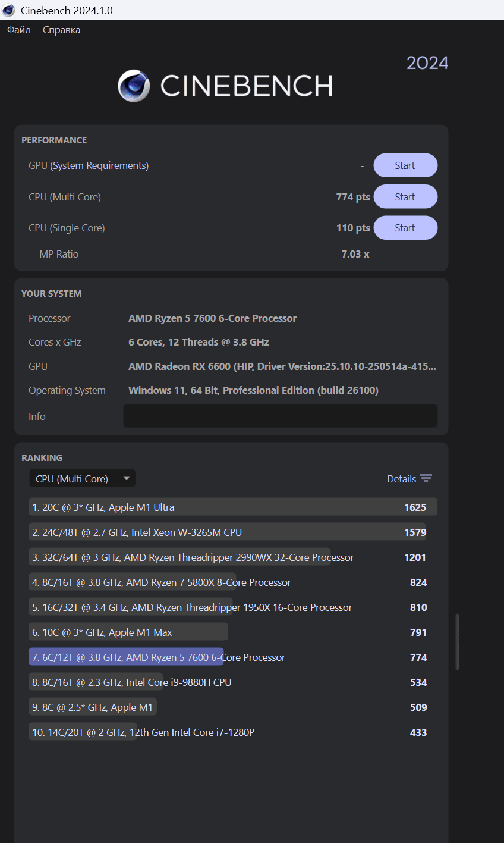Start the GPU (System Requirements) test
The image size is (504, 843).
coord(405,165)
